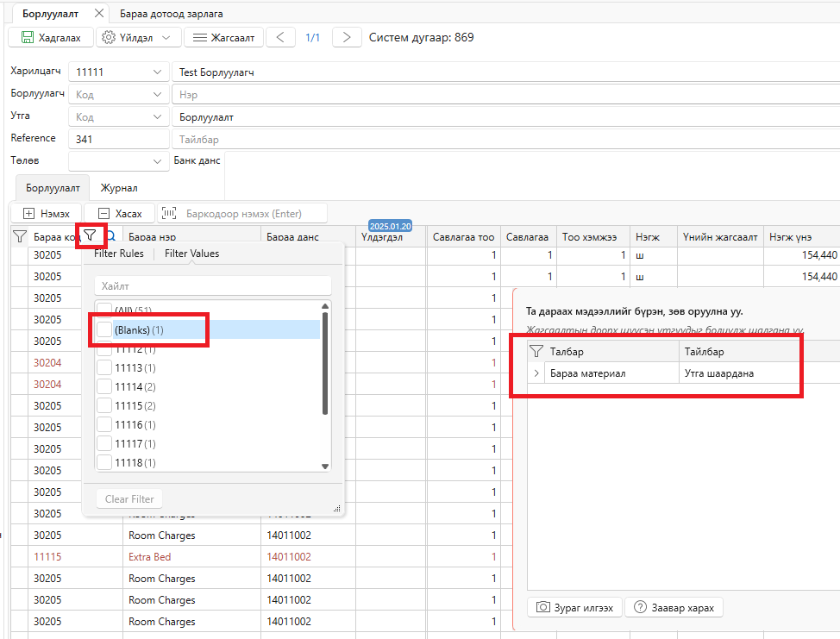840x639 pixels.
Task: Click the Хадгалах save icon
Action: tap(28, 37)
